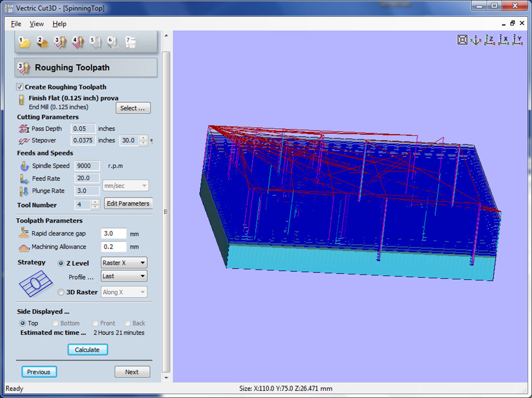Click the Rapid clearance gap icon
The width and height of the screenshot is (532, 398).
(24, 233)
